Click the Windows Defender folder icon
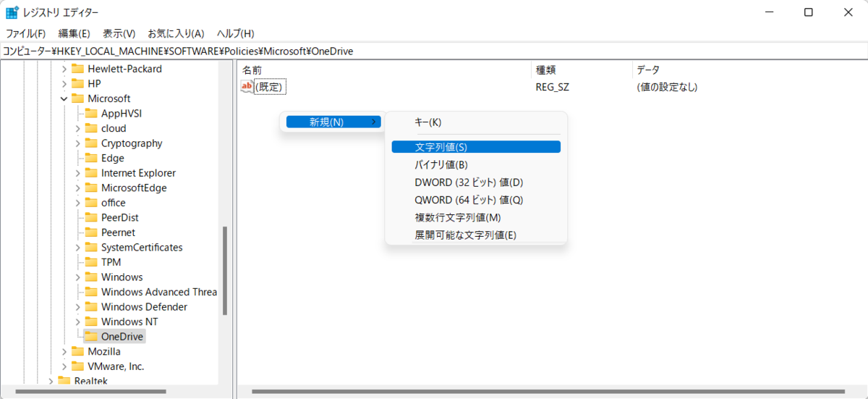Image resolution: width=868 pixels, height=399 pixels. (x=90, y=306)
